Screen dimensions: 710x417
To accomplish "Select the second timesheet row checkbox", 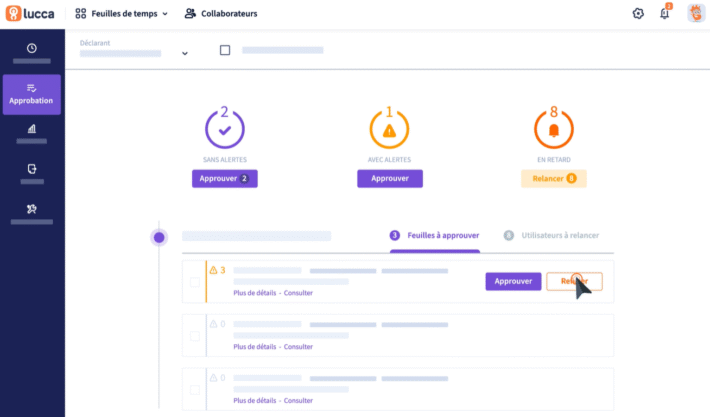I will tap(194, 335).
